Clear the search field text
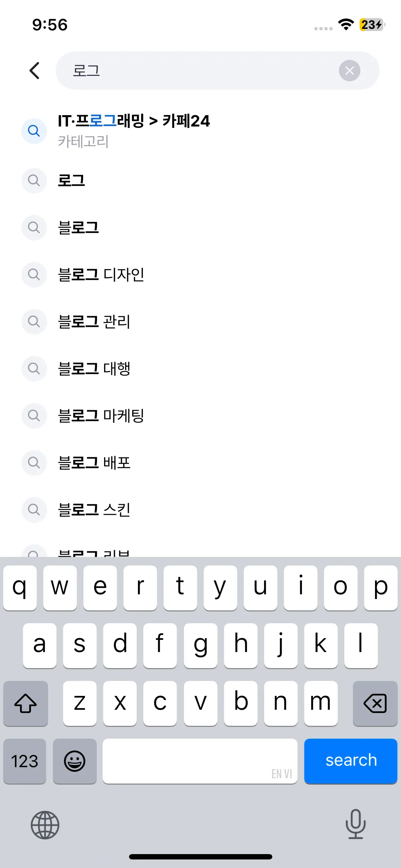Viewport: 401px width, 868px height. point(349,71)
